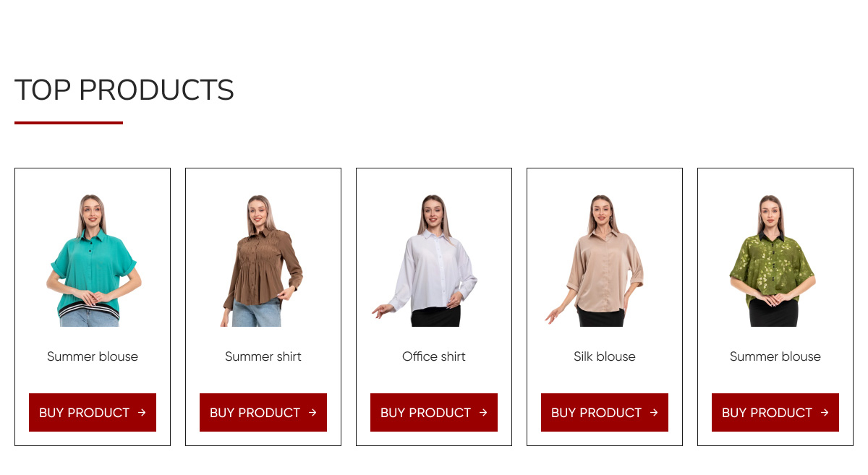868x475 pixels.
Task: Select the first Summer blouse title
Action: (93, 356)
